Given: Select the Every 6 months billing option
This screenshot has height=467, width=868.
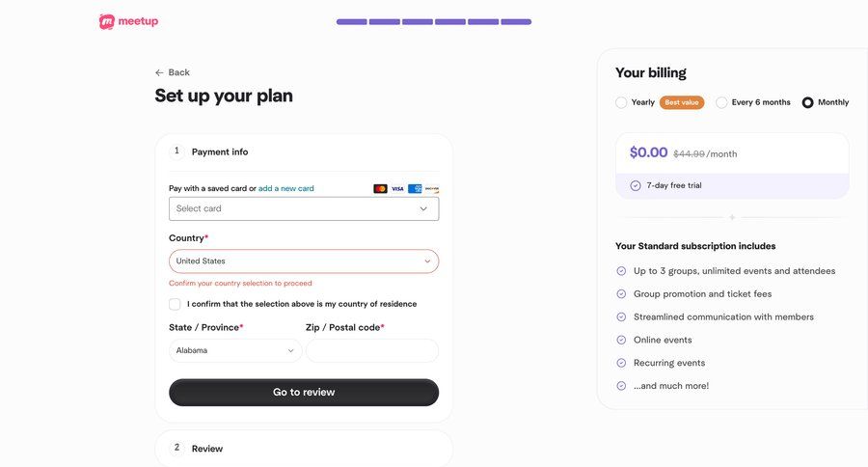Looking at the screenshot, I should [721, 102].
